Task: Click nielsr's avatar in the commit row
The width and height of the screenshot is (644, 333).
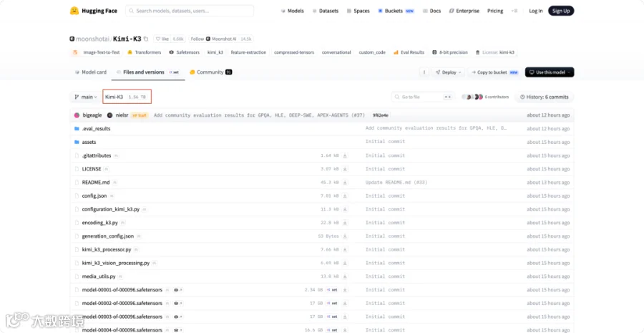Action: 109,115
